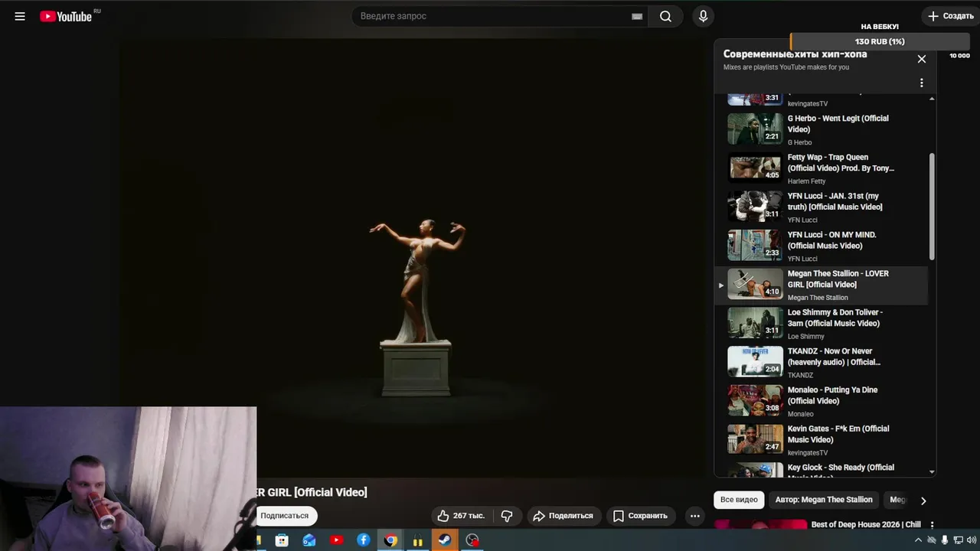Open the YouTube hamburger guide menu
This screenshot has height=551, width=980.
point(20,16)
